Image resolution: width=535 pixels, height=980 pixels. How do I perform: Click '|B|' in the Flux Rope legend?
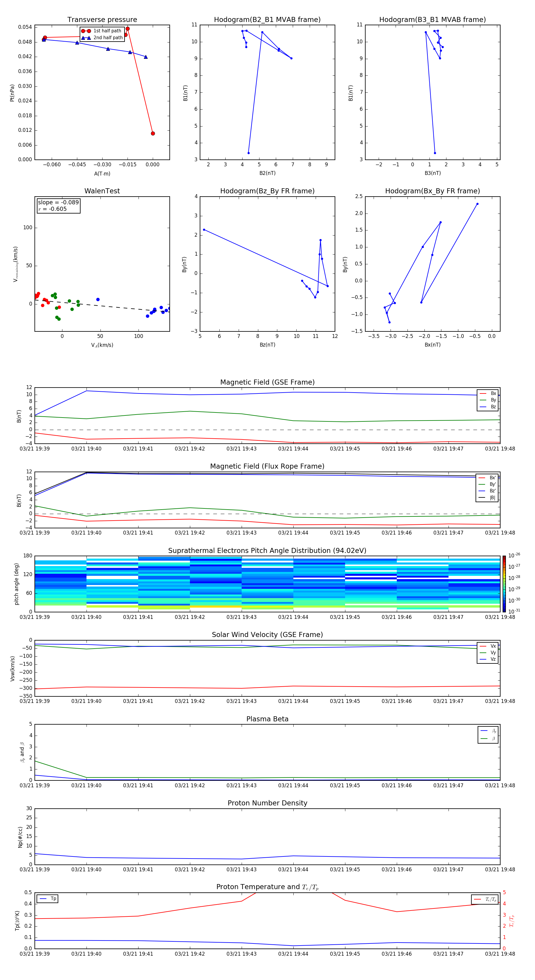492,498
